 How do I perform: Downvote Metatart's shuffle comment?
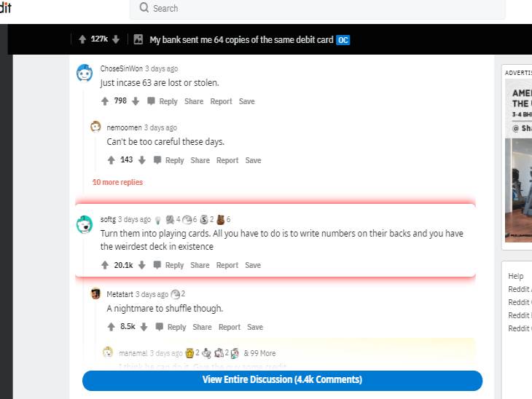144,327
